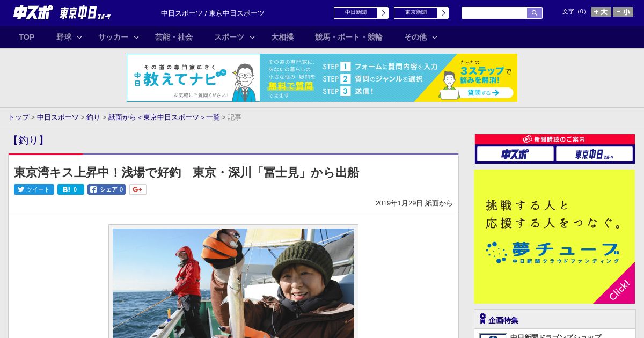Follow 紙面から＜東京中日スポーツ＞一覧 breadcrumb link
The height and width of the screenshot is (338, 644).
coord(164,117)
